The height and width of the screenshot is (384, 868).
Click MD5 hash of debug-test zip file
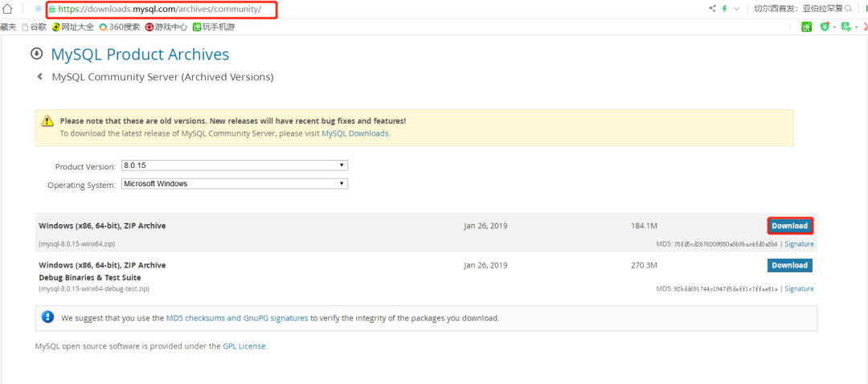tap(725, 289)
